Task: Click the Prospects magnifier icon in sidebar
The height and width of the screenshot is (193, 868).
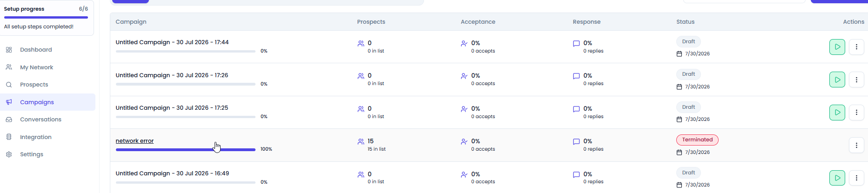Action: click(x=9, y=85)
